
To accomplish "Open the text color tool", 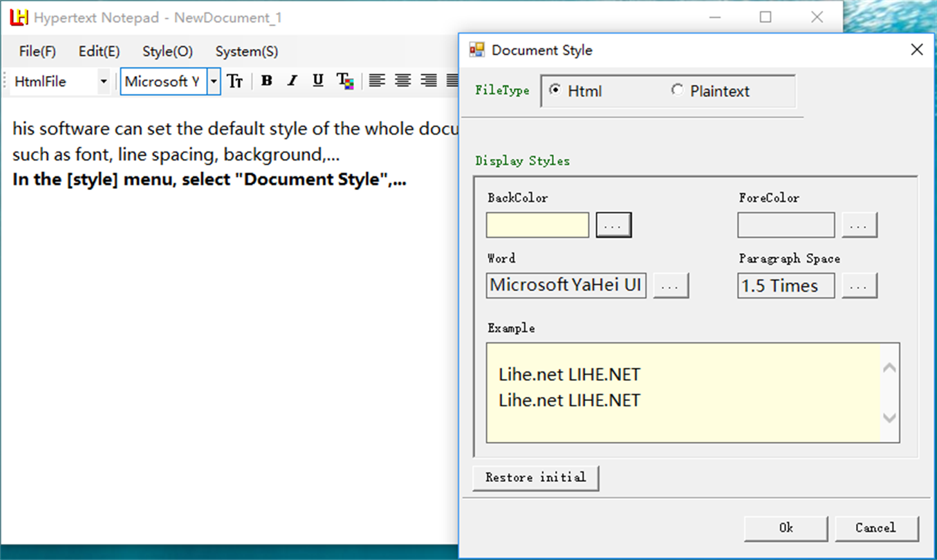I will click(x=345, y=81).
